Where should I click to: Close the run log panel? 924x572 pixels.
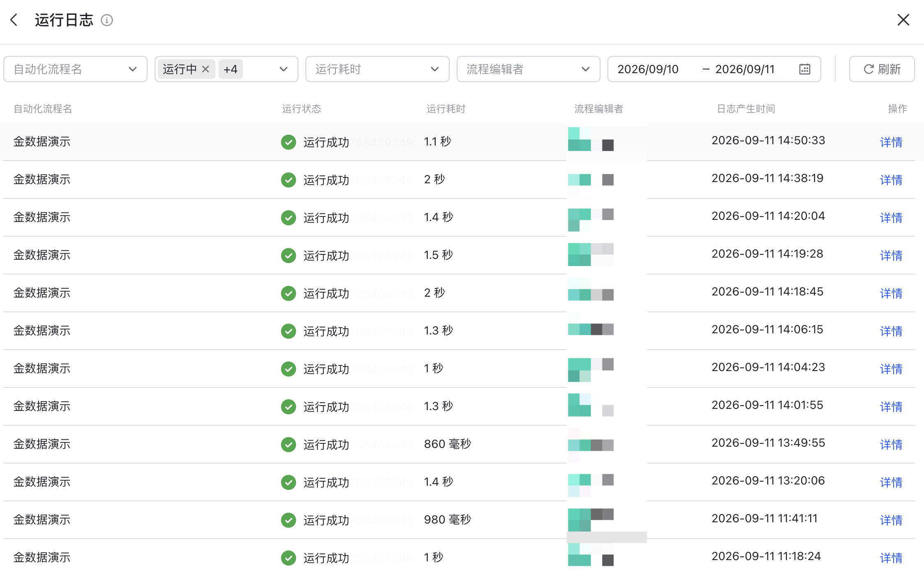[x=903, y=20]
